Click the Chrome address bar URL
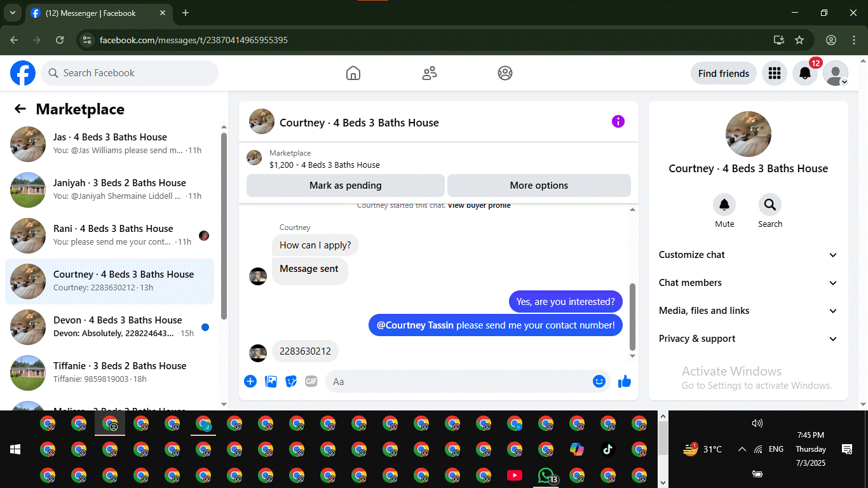The height and width of the screenshot is (488, 868). (194, 40)
